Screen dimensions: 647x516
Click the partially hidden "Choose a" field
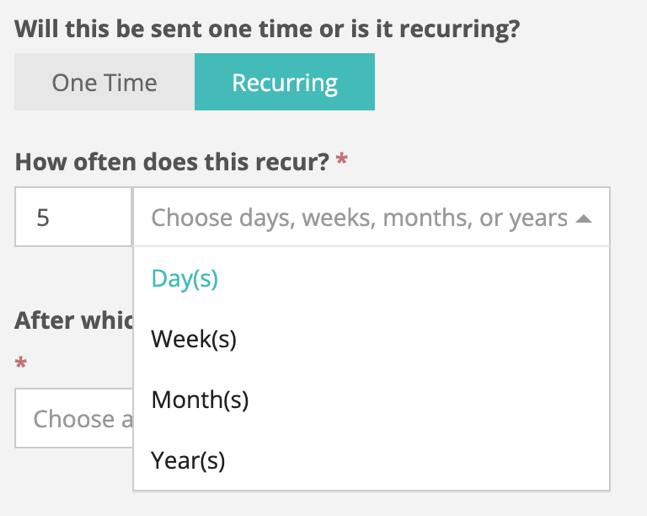click(x=74, y=418)
